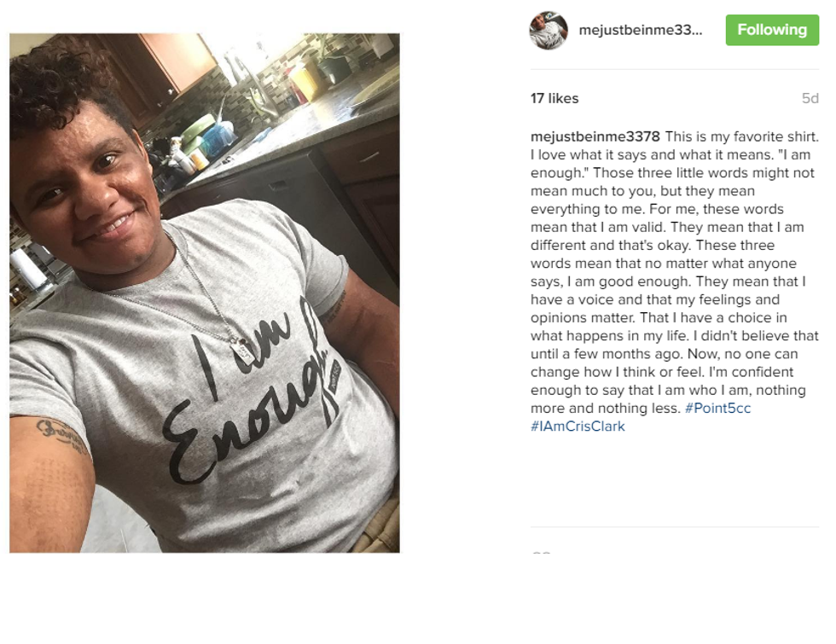Click mejustbeinme3378 username in caption
The width and height of the screenshot is (836, 644).
point(595,136)
